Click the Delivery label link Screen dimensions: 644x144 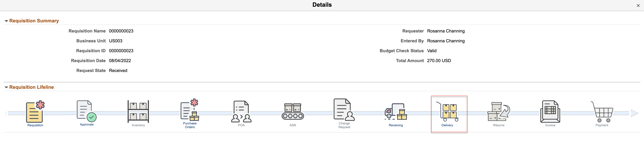click(447, 125)
